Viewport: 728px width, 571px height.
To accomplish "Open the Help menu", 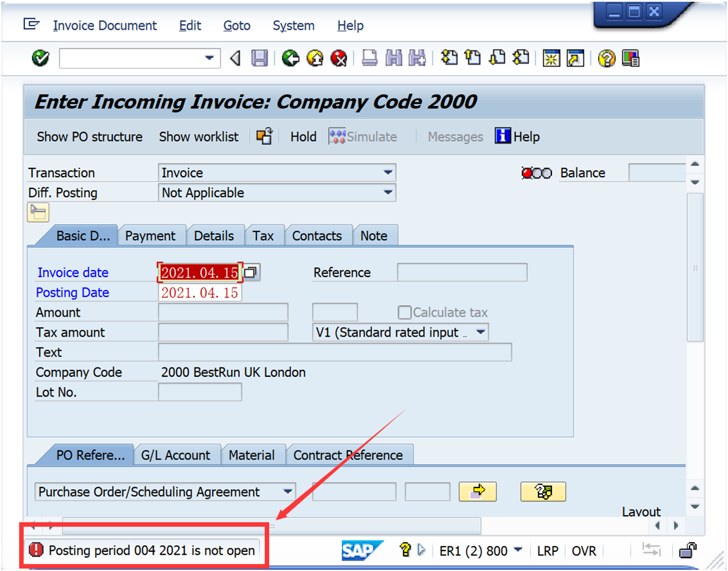I will click(x=350, y=26).
